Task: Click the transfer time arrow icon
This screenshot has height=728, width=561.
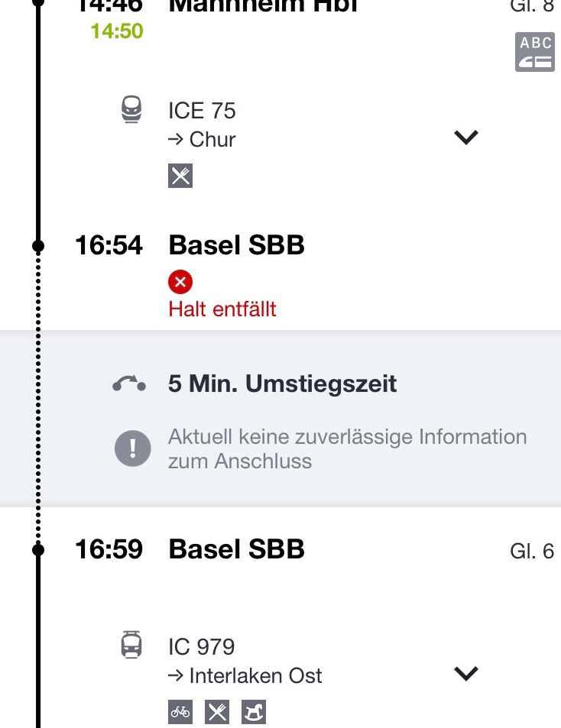Action: click(128, 383)
